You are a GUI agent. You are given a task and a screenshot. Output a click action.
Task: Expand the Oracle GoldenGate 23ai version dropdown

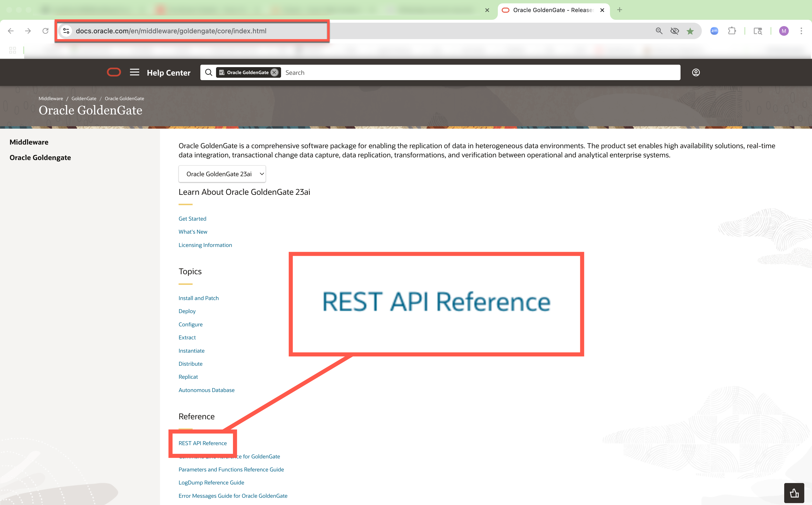pyautogui.click(x=222, y=174)
